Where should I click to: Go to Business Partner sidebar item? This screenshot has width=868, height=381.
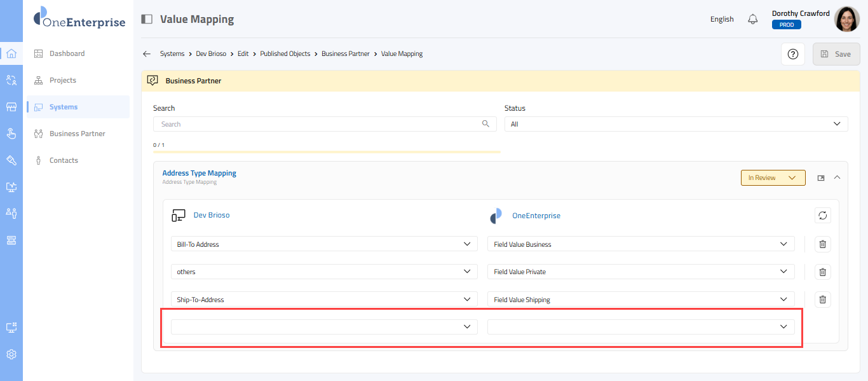point(77,134)
